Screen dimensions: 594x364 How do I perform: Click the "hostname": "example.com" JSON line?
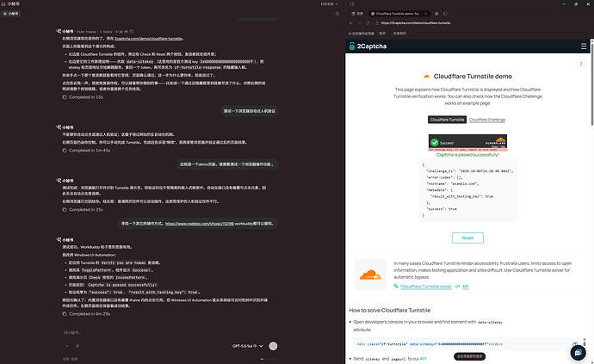pyautogui.click(x=453, y=183)
